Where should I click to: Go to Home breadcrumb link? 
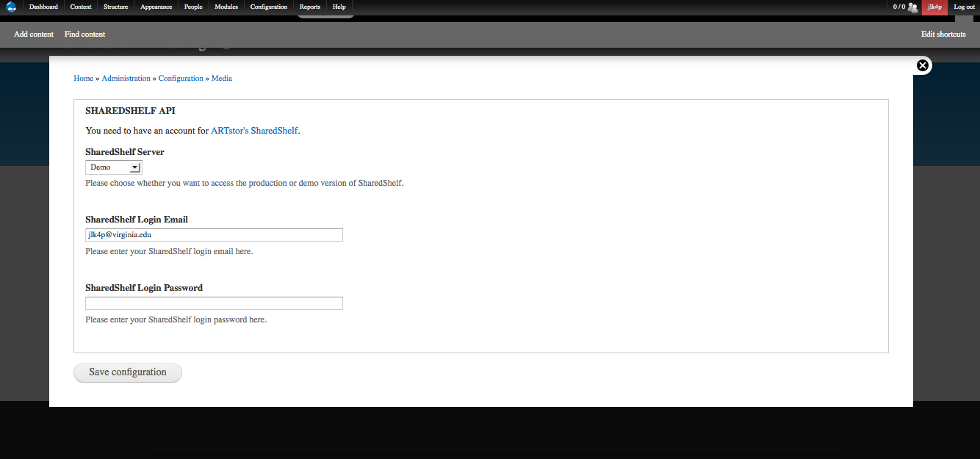coord(84,78)
